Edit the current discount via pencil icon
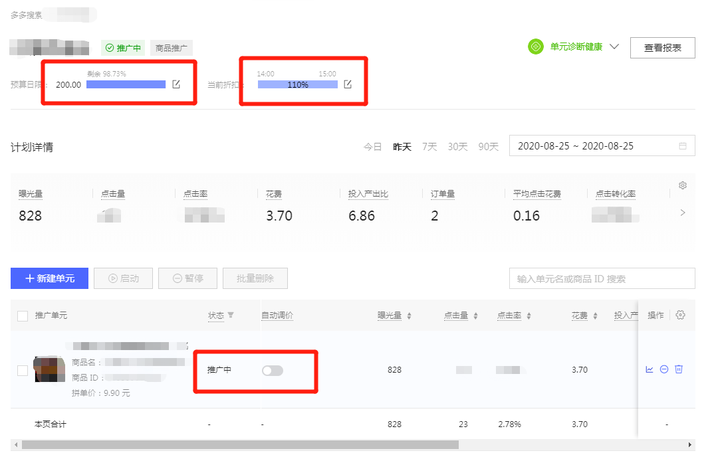 click(x=348, y=85)
